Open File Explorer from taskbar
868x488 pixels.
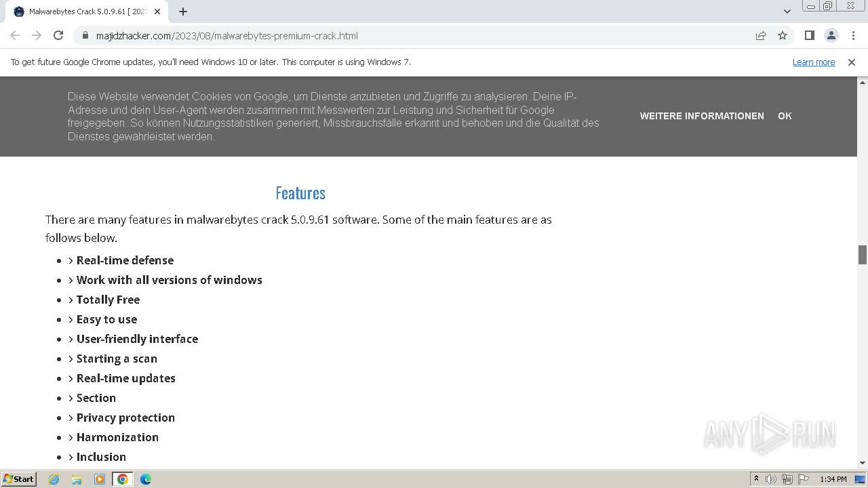coord(77,479)
